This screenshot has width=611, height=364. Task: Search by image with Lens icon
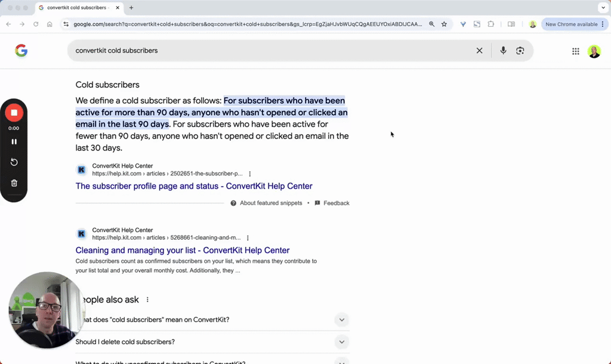tap(520, 51)
